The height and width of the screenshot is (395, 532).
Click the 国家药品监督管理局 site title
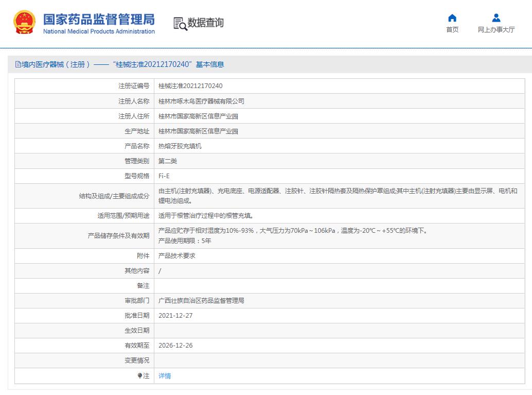click(x=99, y=20)
